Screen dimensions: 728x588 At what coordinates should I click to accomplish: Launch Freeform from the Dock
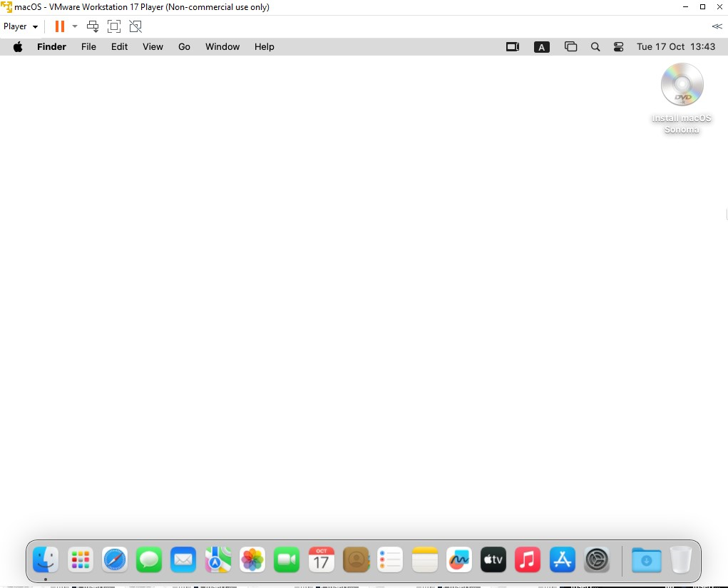click(x=459, y=560)
